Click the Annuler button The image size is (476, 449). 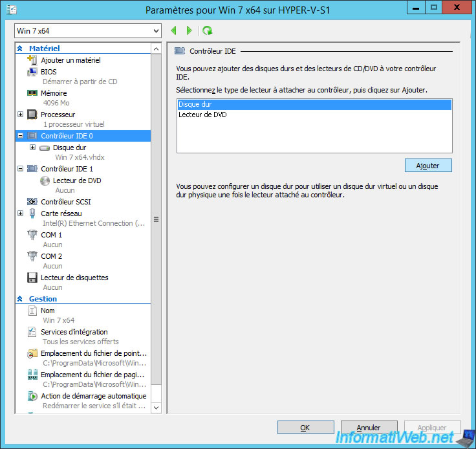pos(369,428)
